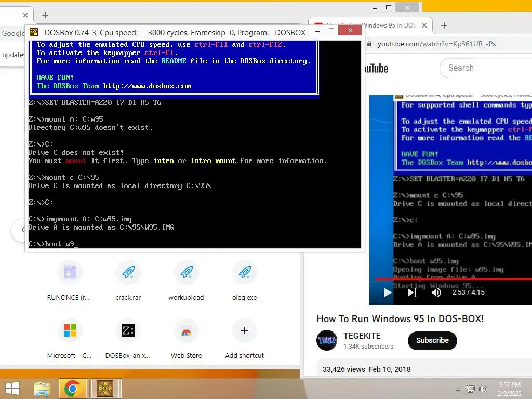Viewport: 532px width, 399px height.
Task: Minimize the DOSBox window
Action: click(x=317, y=32)
